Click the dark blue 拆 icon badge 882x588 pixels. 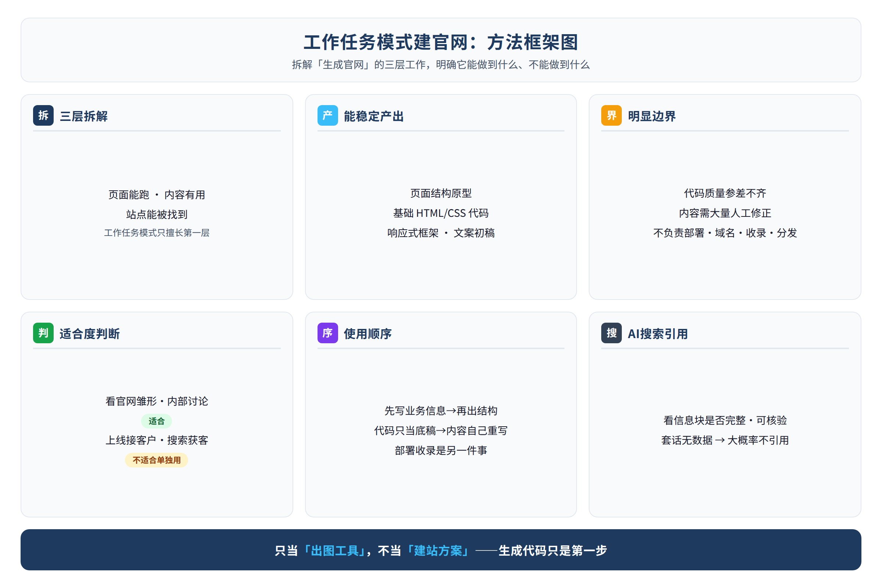(43, 115)
